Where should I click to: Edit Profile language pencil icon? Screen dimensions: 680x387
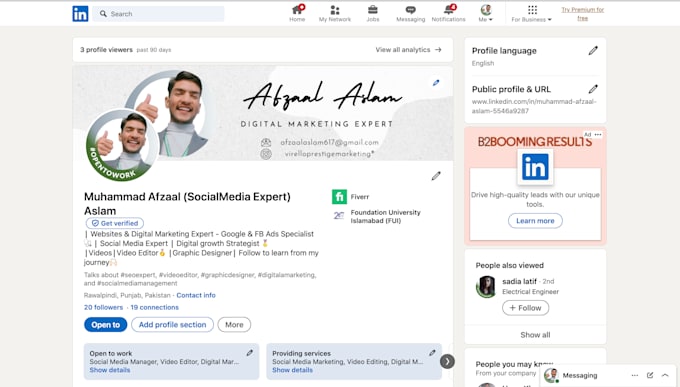coord(593,51)
